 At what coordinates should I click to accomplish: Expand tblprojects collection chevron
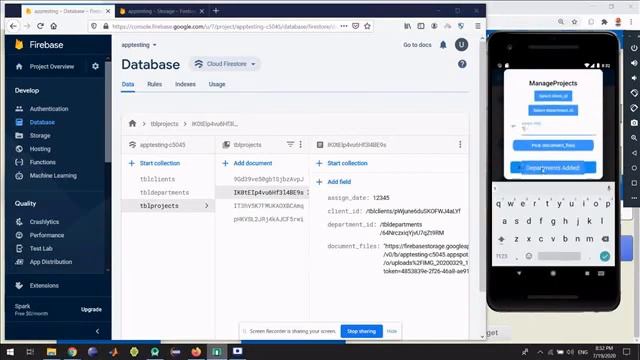click(x=207, y=206)
